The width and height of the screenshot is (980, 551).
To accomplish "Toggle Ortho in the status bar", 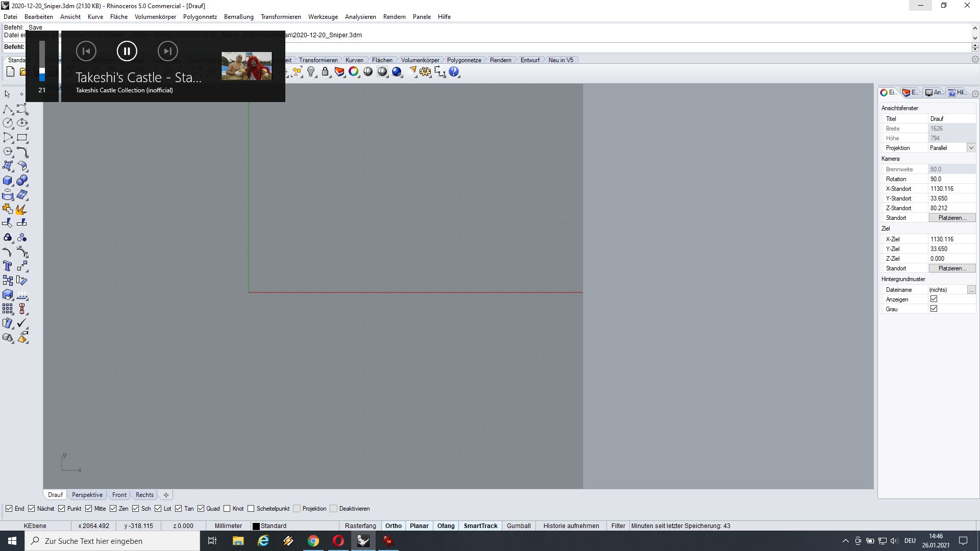I will [393, 526].
